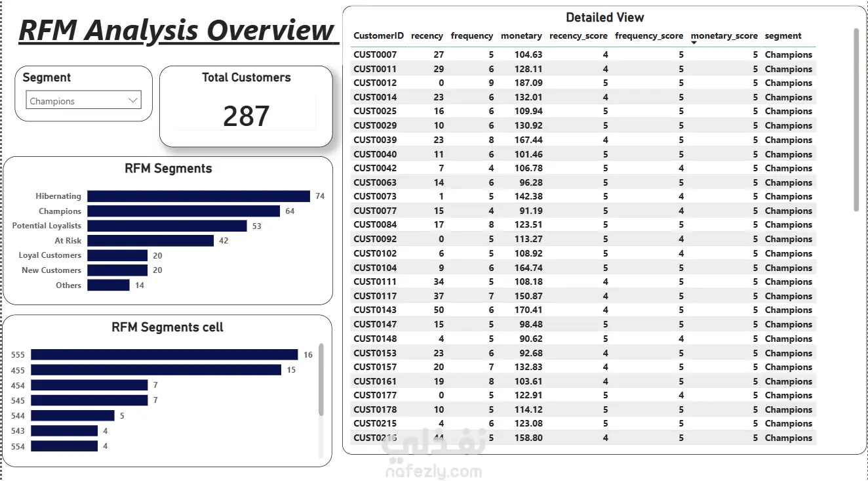Screen dimensions: 868x481
Task: Click the 555 bar in Segments cell chart
Action: (165, 354)
